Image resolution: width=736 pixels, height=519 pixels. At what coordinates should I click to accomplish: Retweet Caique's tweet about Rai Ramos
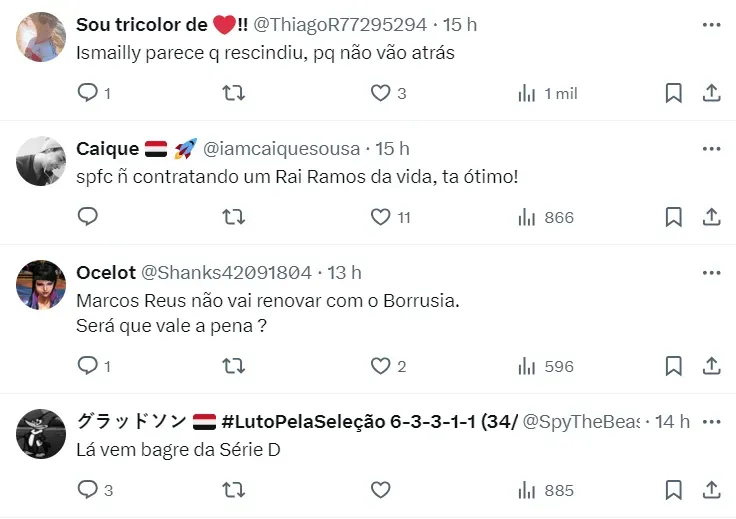233,217
